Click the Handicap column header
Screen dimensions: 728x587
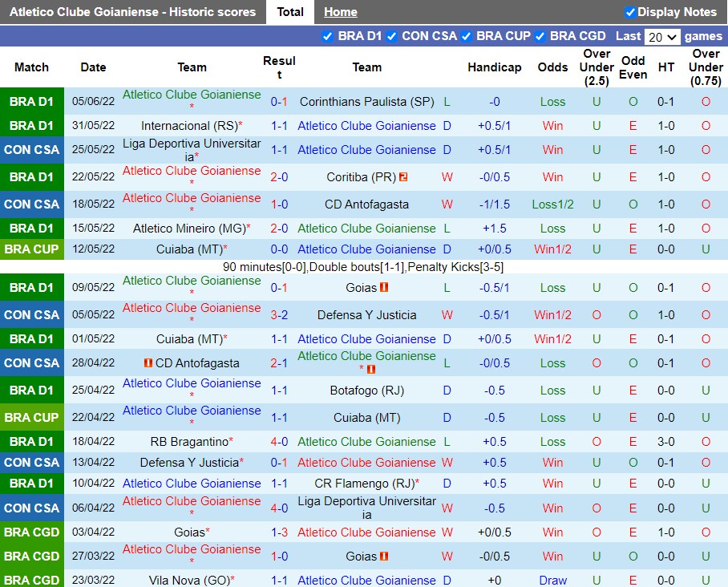pyautogui.click(x=495, y=67)
